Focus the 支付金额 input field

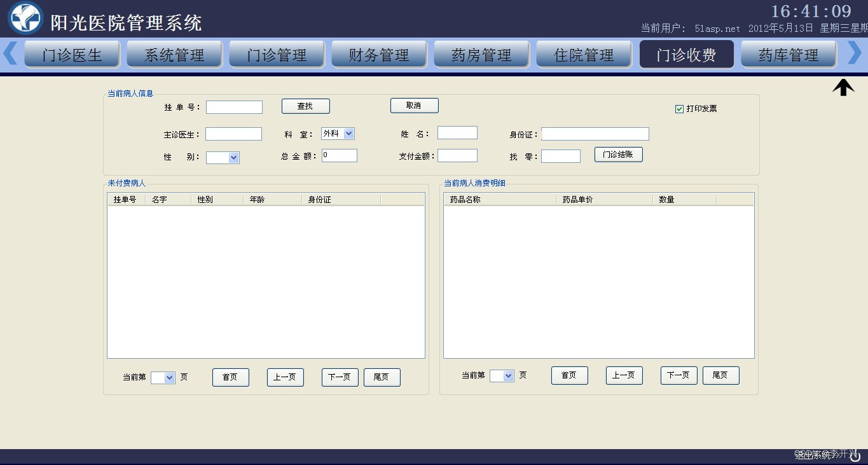tap(457, 155)
